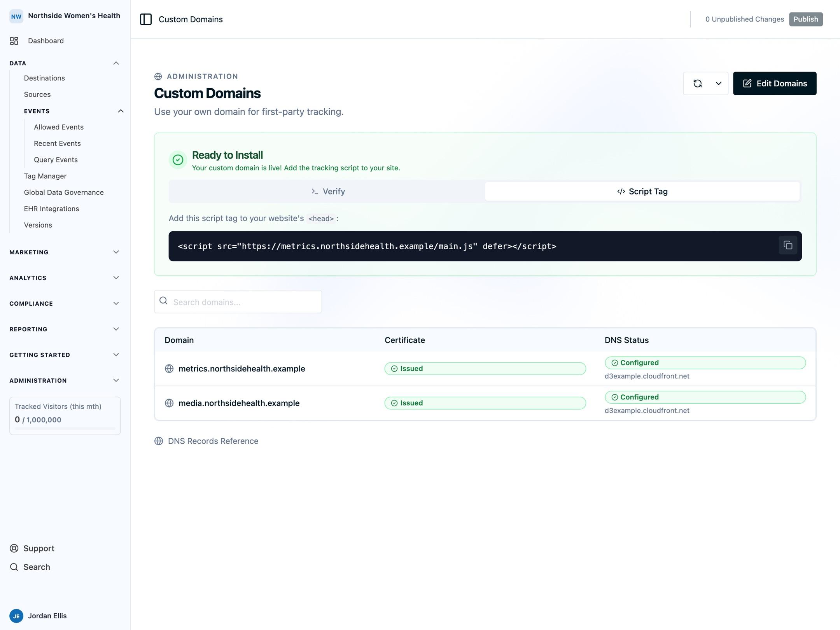Open Sources in the sidebar
This screenshot has width=840, height=630.
click(37, 94)
